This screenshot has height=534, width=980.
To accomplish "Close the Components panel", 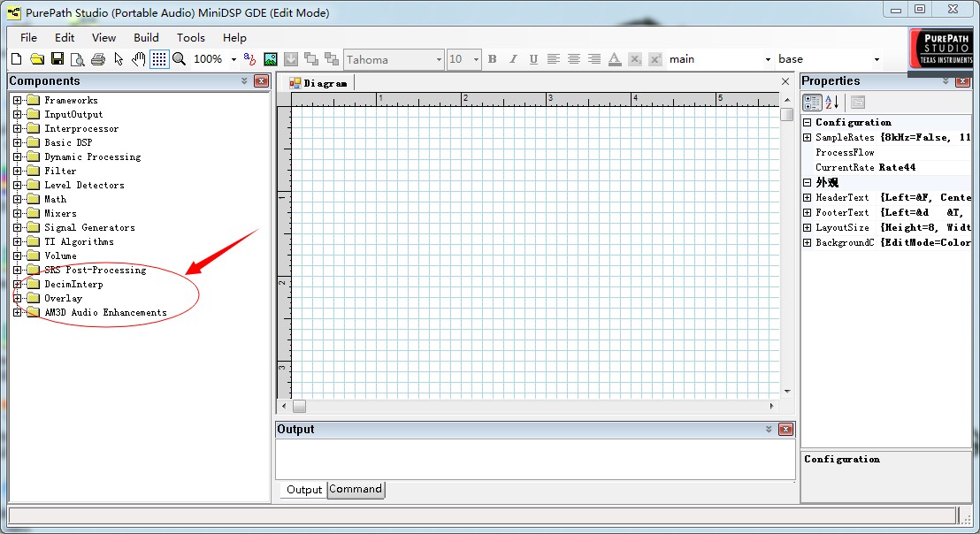I will tap(261, 81).
